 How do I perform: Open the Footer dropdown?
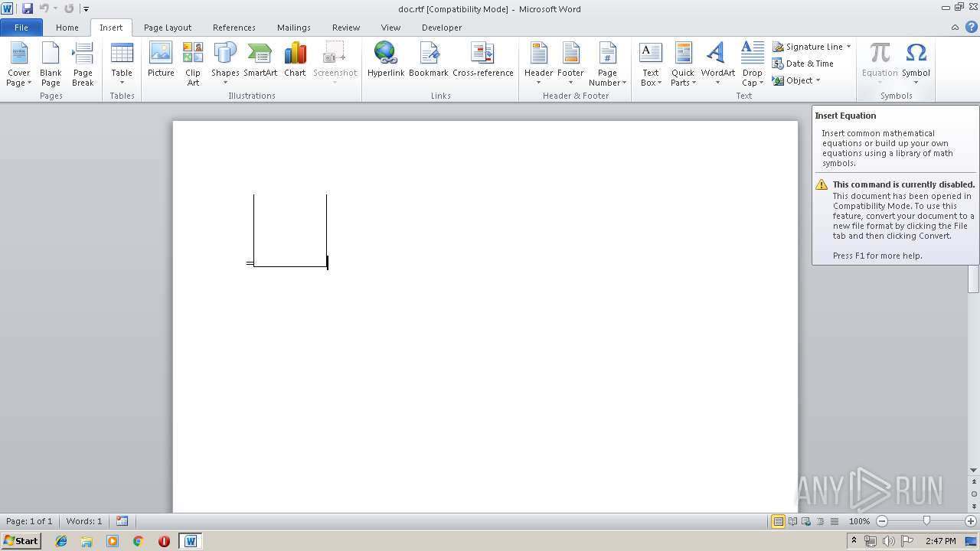coord(570,64)
